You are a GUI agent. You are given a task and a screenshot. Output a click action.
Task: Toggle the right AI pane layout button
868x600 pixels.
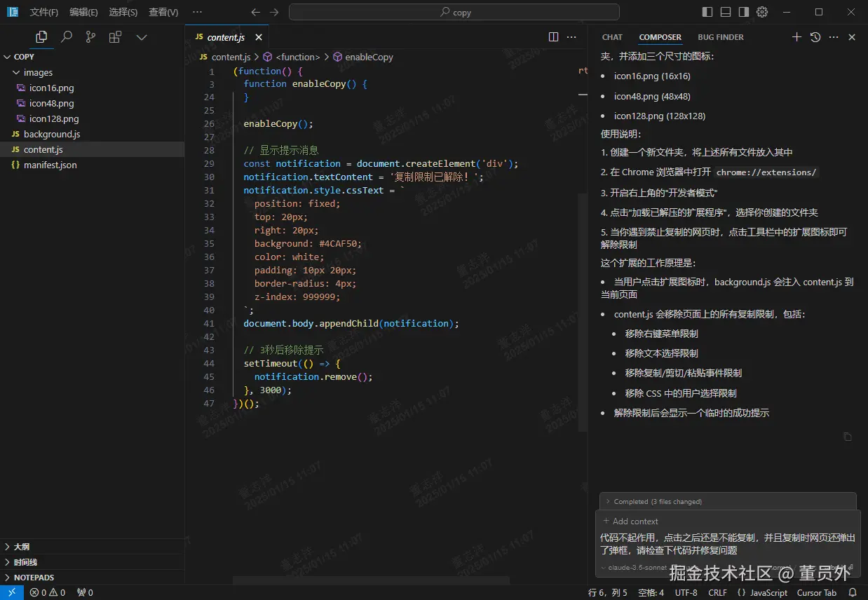[744, 12]
